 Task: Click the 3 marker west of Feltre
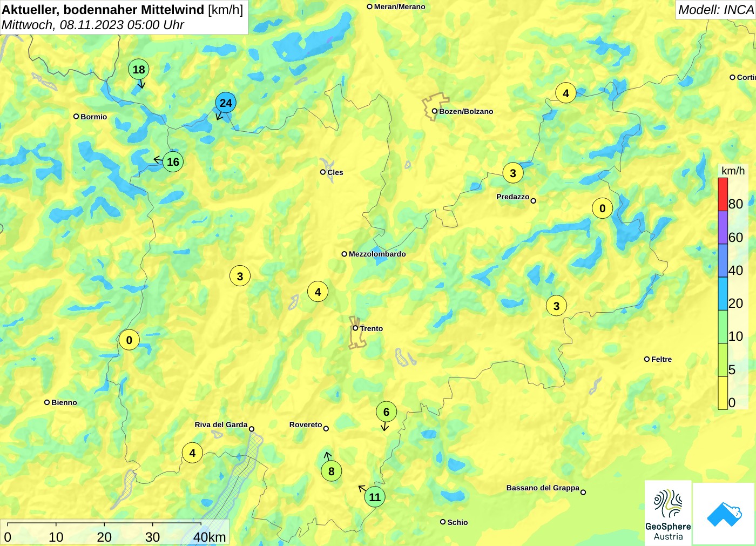[557, 306]
